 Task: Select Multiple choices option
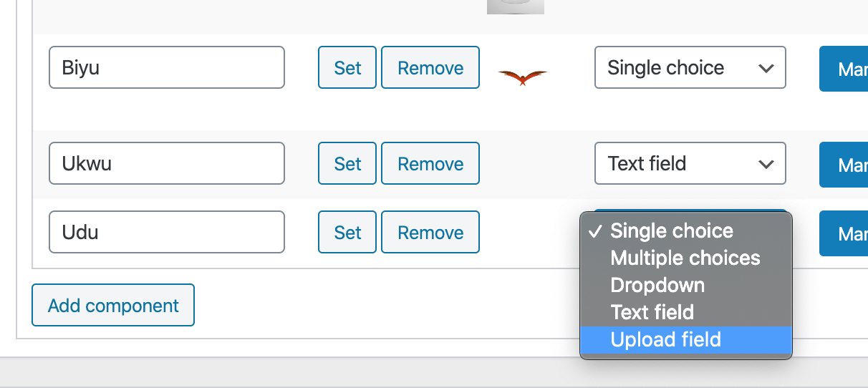click(x=686, y=258)
